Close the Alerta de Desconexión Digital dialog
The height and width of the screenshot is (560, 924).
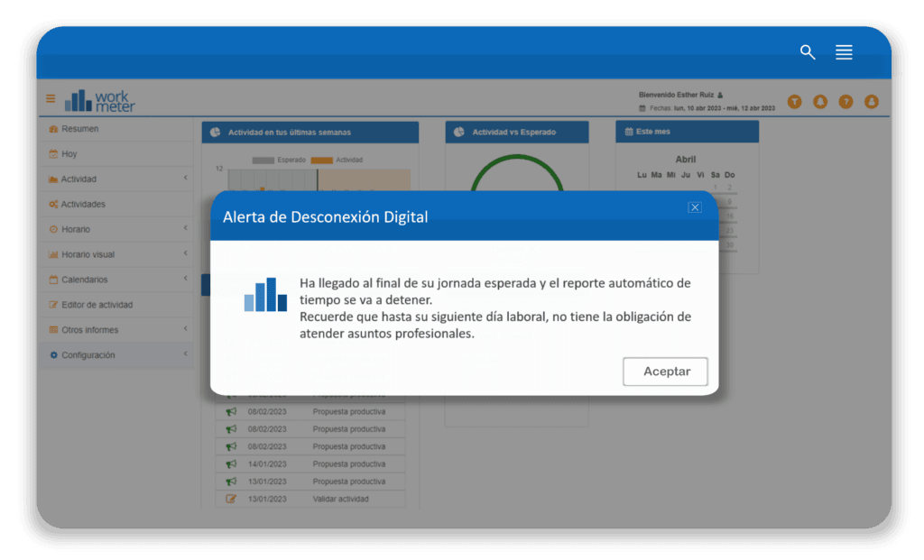695,207
